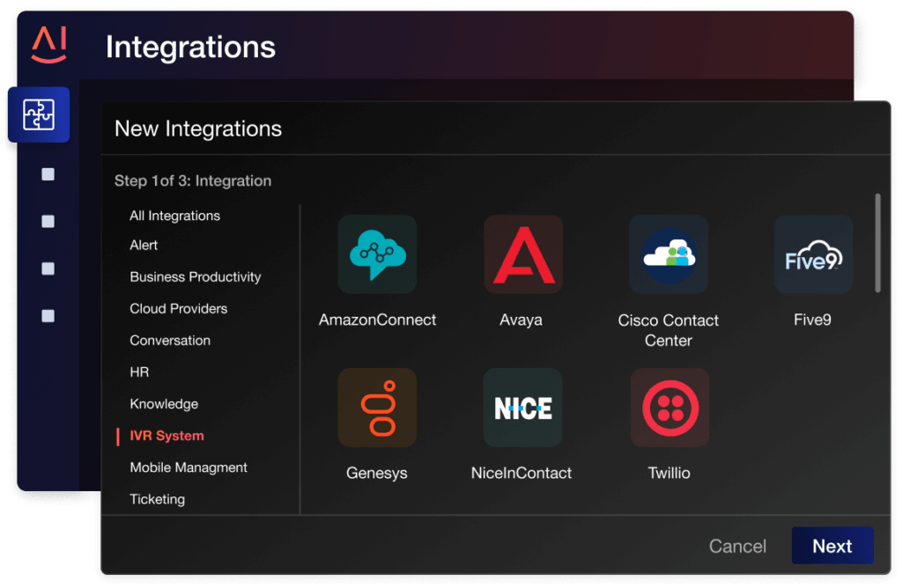The image size is (902, 588).
Task: Switch to Conversation category
Action: [x=170, y=340]
